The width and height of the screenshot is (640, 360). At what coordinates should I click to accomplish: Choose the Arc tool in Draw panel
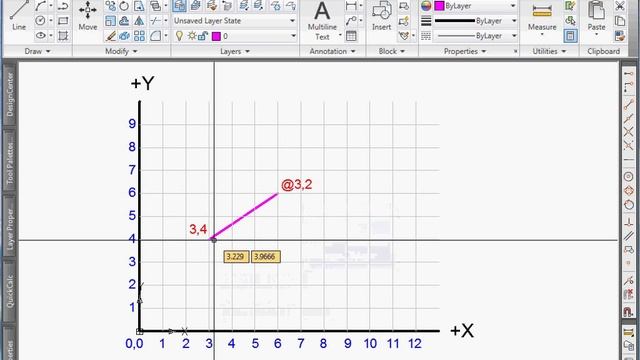tap(40, 6)
